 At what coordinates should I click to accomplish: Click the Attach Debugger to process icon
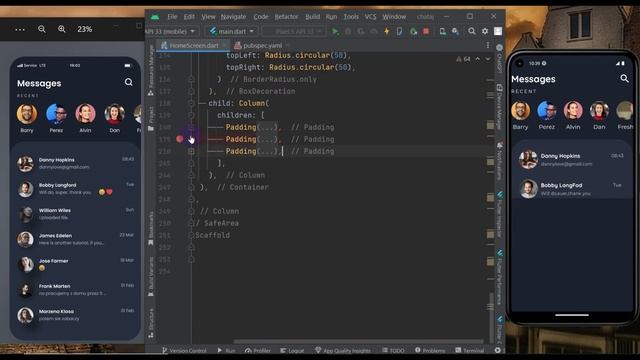(x=413, y=31)
